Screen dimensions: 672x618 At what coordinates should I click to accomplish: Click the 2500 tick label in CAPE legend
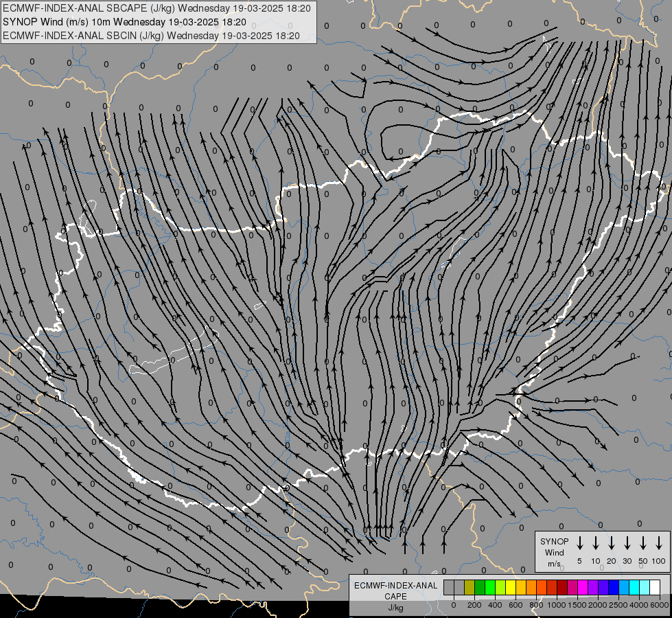(618, 605)
